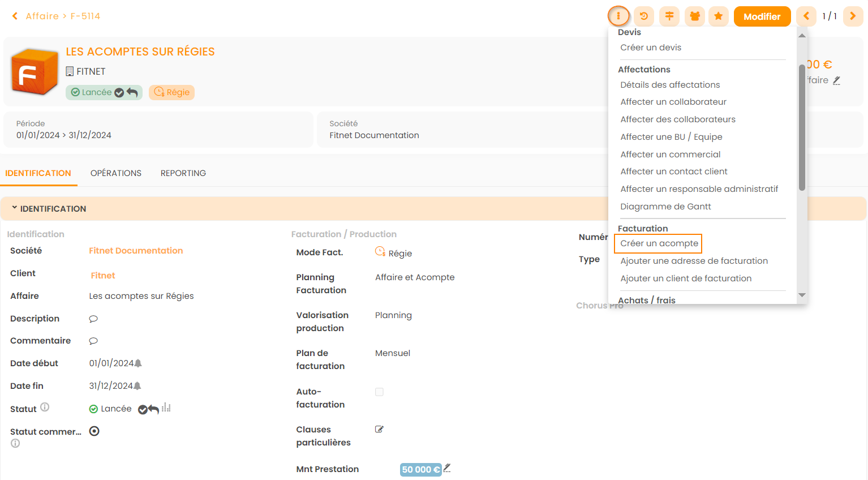
Task: Click the star favorite icon
Action: tap(718, 16)
